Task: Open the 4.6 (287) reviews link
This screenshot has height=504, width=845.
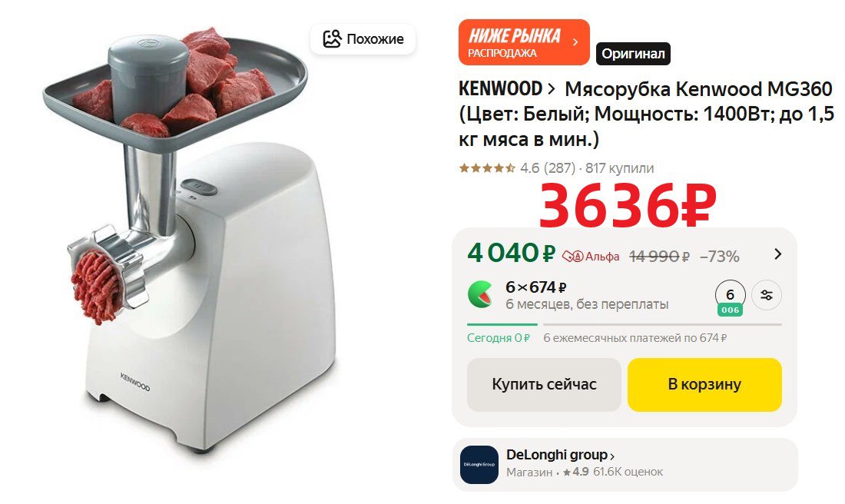Action: point(548,168)
